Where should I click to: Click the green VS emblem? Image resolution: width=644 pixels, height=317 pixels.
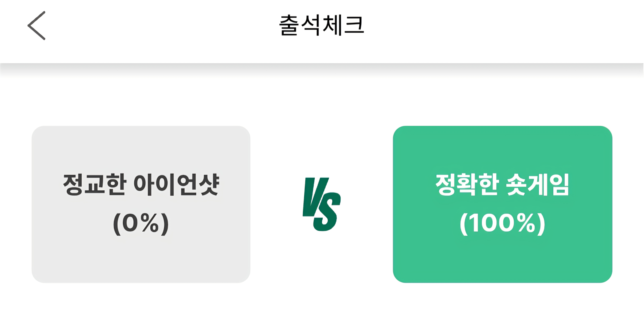[322, 204]
